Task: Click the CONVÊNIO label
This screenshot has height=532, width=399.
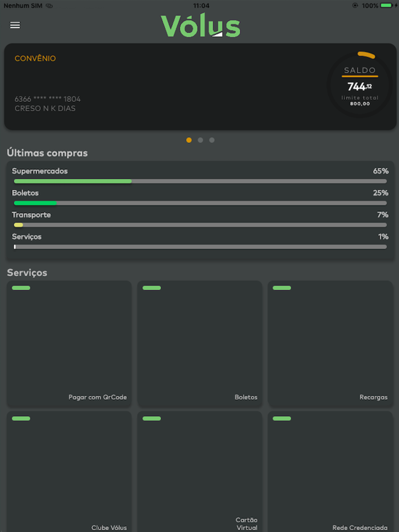Action: tap(35, 58)
